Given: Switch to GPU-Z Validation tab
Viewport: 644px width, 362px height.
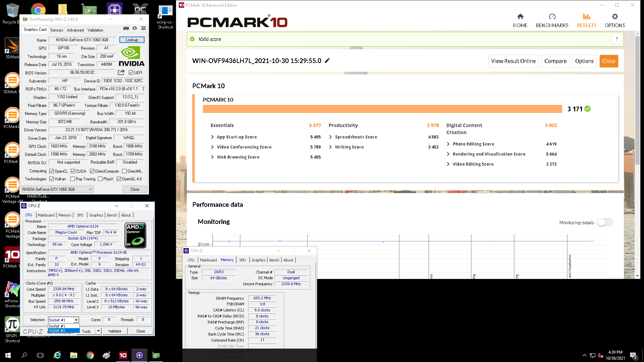Looking at the screenshot, I should [x=95, y=30].
